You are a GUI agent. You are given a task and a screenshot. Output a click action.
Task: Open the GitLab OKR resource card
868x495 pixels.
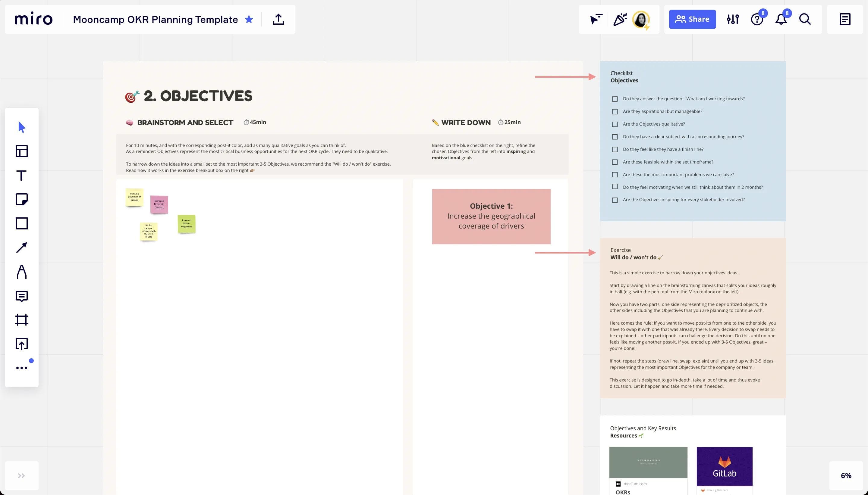[x=725, y=466]
